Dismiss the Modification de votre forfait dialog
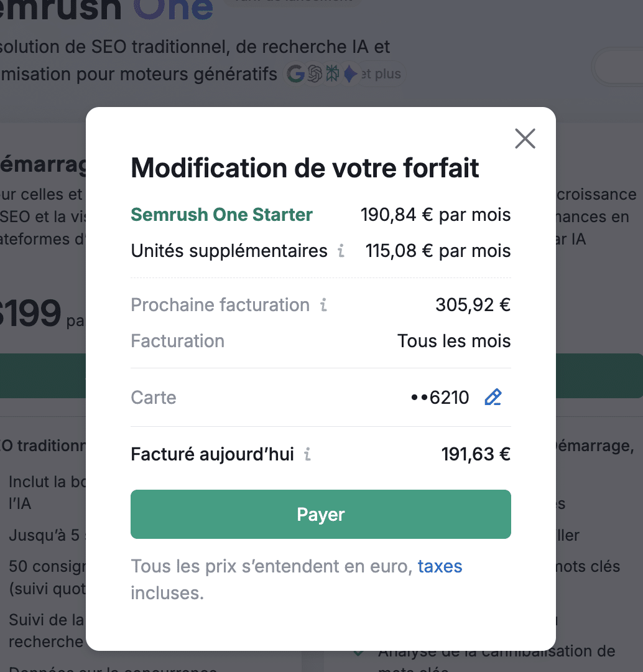The height and width of the screenshot is (672, 643). [525, 139]
